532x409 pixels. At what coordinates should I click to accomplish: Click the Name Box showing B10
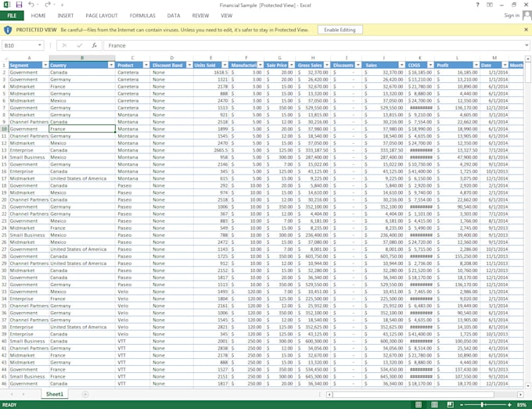click(19, 45)
